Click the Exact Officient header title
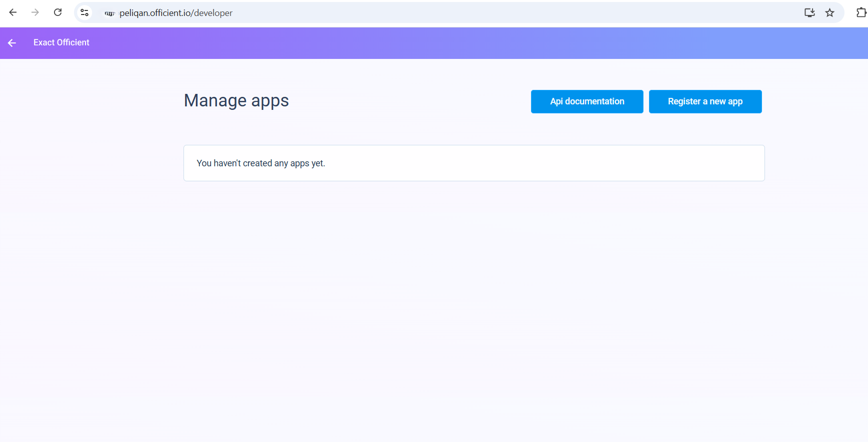The image size is (868, 442). click(61, 42)
